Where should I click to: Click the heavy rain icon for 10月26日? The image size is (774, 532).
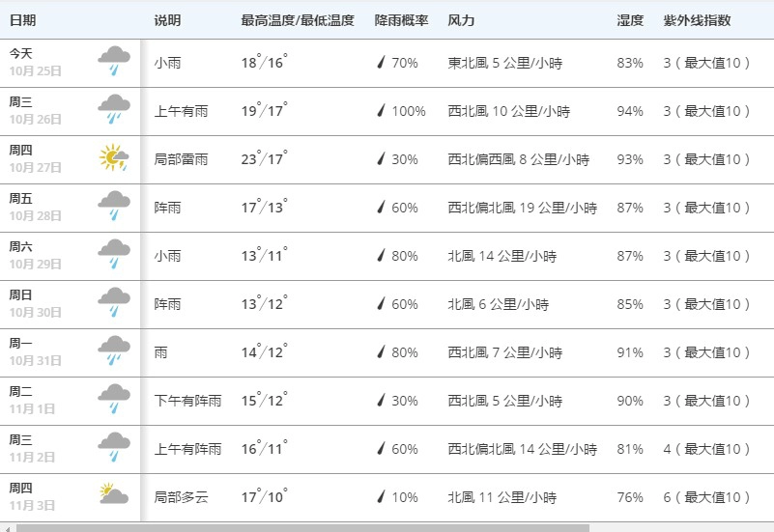114,109
